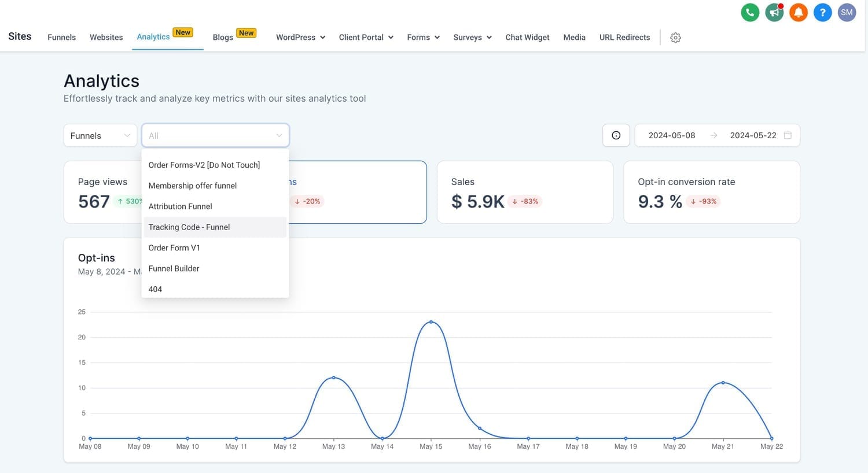Click the blue help question mark icon

tap(822, 12)
